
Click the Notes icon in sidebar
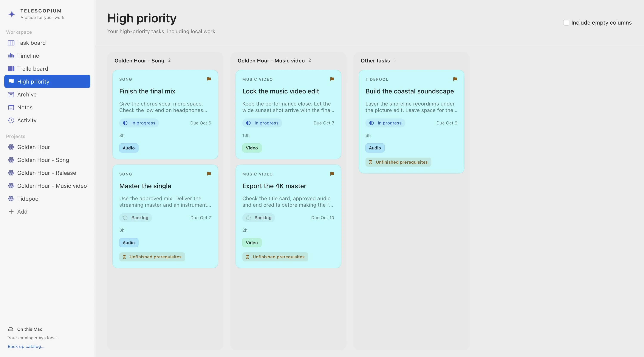point(11,108)
